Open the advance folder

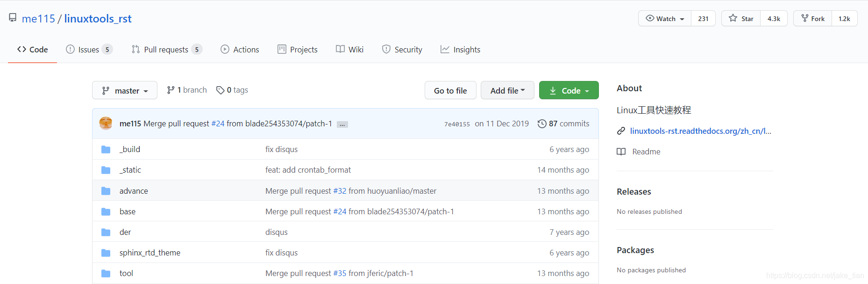pos(134,191)
